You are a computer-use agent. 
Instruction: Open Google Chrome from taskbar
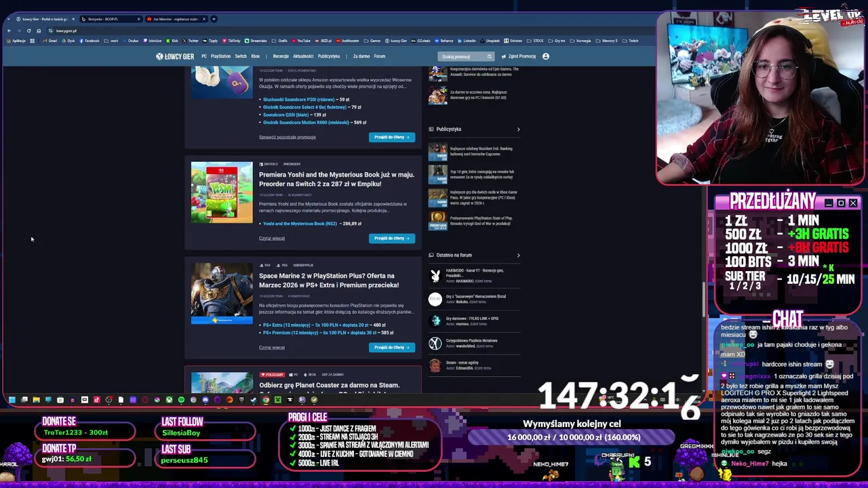266,400
